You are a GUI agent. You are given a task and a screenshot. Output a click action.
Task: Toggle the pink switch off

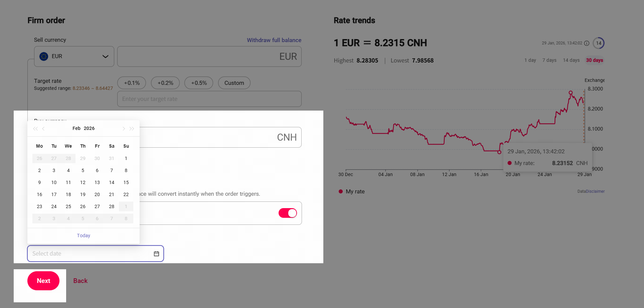(288, 213)
